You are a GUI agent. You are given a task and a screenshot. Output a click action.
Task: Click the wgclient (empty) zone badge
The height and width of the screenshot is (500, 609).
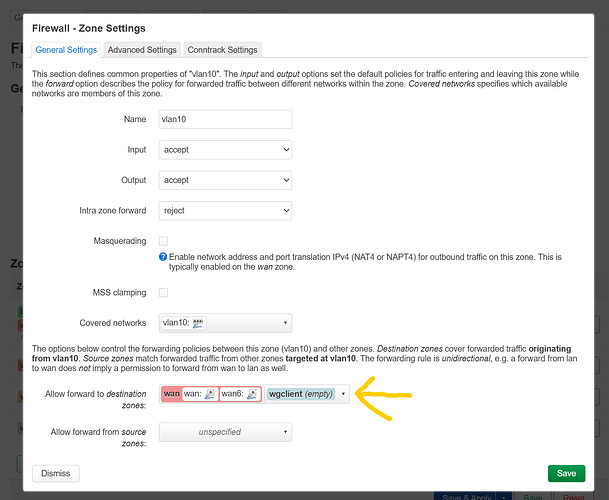pos(300,394)
